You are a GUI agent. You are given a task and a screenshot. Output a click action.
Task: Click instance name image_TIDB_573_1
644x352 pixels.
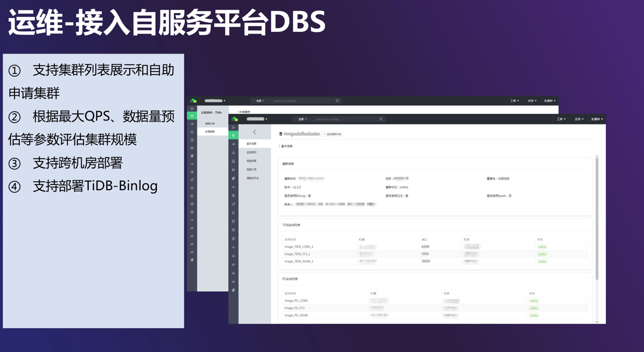point(297,254)
